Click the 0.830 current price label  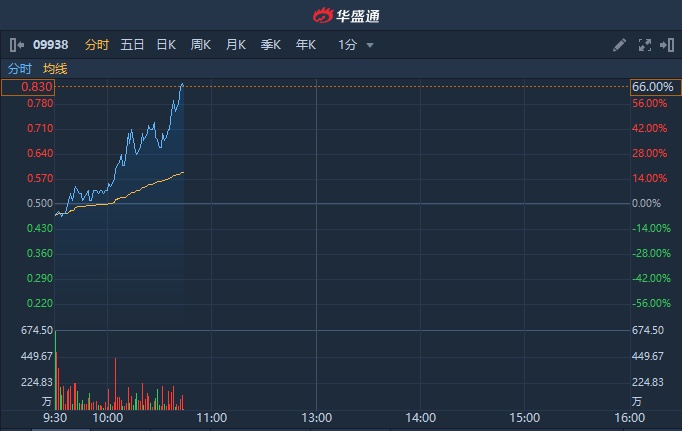point(27,87)
